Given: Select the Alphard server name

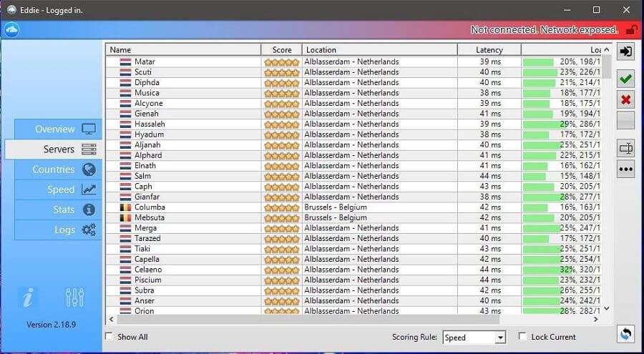Looking at the screenshot, I should coord(148,155).
